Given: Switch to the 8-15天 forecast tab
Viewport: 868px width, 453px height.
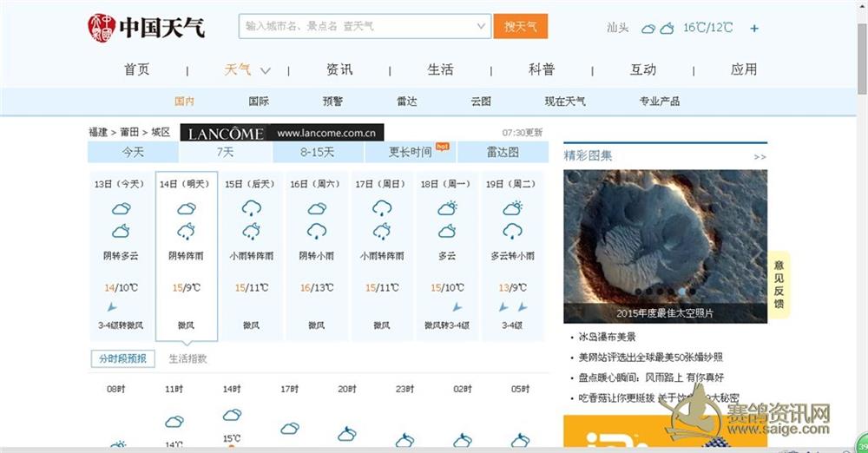Looking at the screenshot, I should [318, 153].
